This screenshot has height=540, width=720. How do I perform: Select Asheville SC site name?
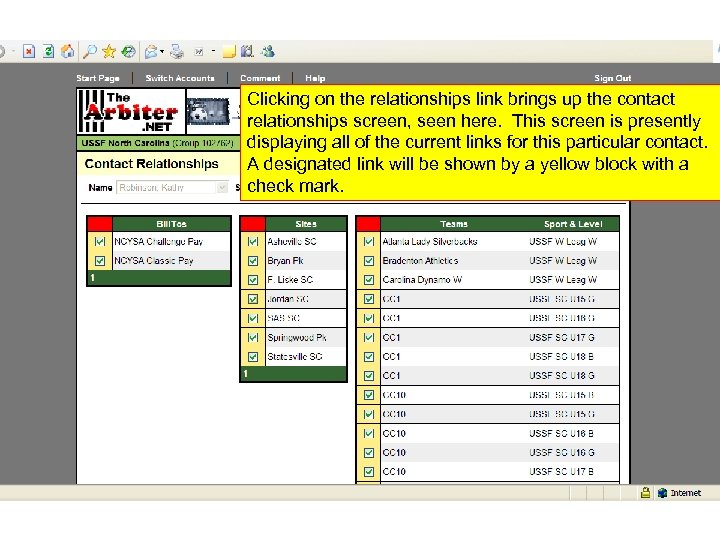tap(292, 242)
